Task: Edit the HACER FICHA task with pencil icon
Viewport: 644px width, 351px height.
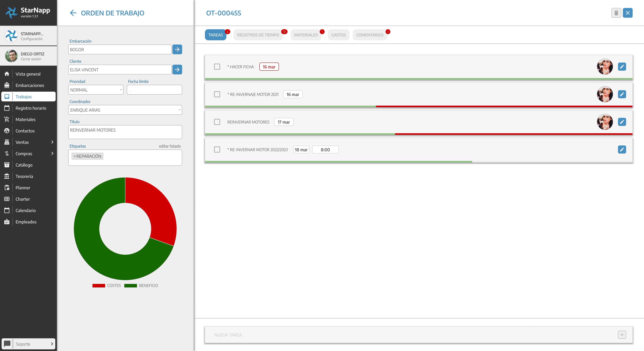Action: coord(622,67)
